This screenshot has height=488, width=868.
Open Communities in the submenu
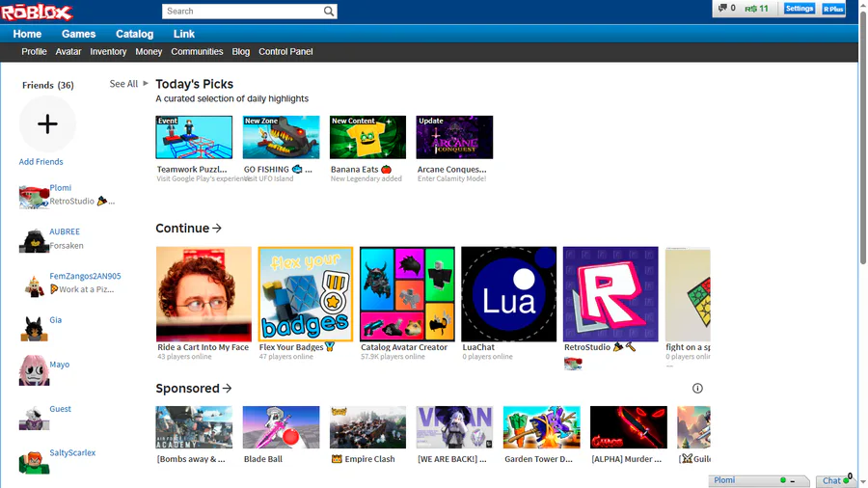pyautogui.click(x=197, y=51)
